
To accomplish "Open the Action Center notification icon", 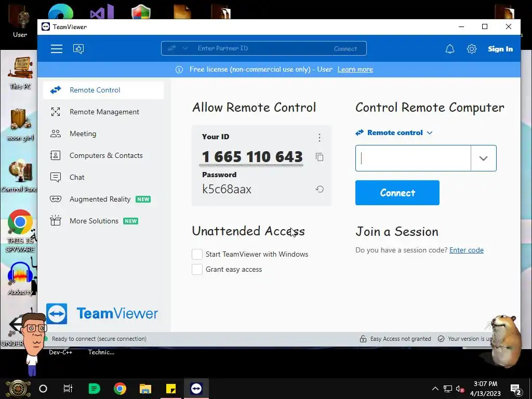I will [516, 390].
